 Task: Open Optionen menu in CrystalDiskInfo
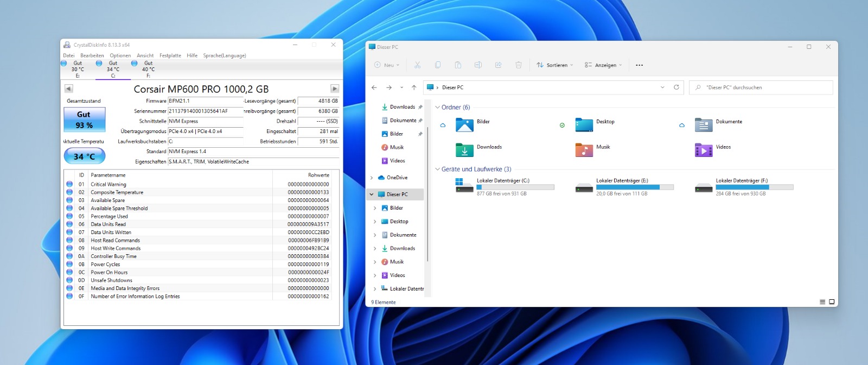coord(120,55)
